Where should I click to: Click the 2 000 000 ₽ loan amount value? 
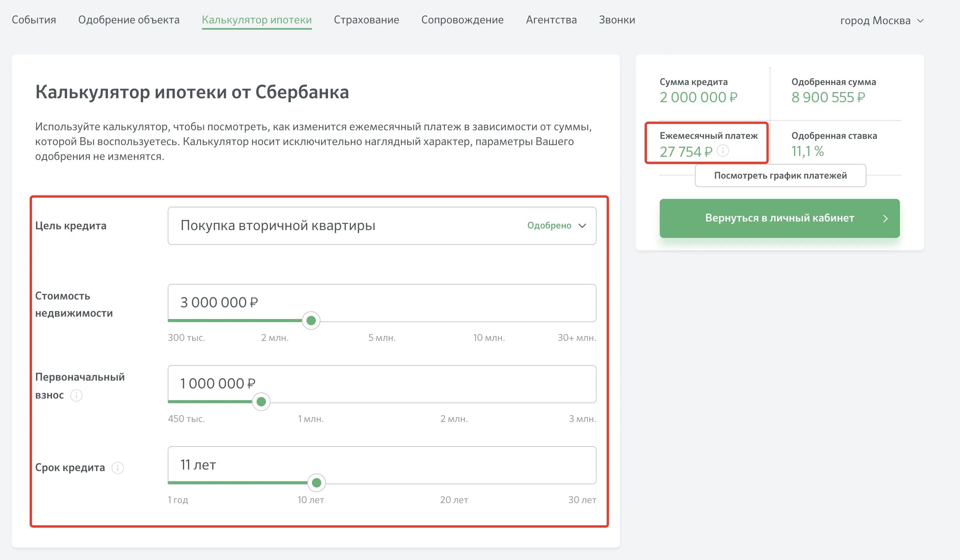698,97
